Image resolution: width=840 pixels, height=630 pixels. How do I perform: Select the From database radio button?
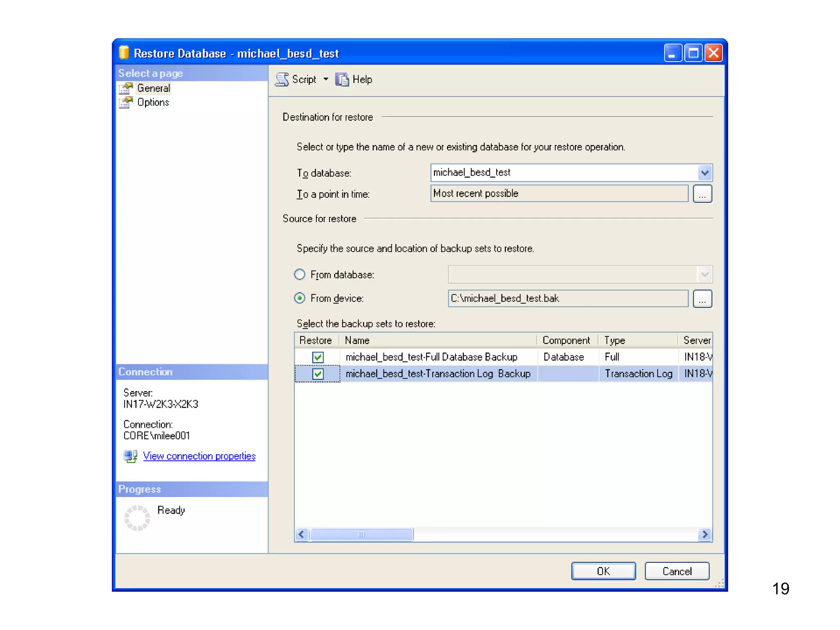tap(300, 274)
